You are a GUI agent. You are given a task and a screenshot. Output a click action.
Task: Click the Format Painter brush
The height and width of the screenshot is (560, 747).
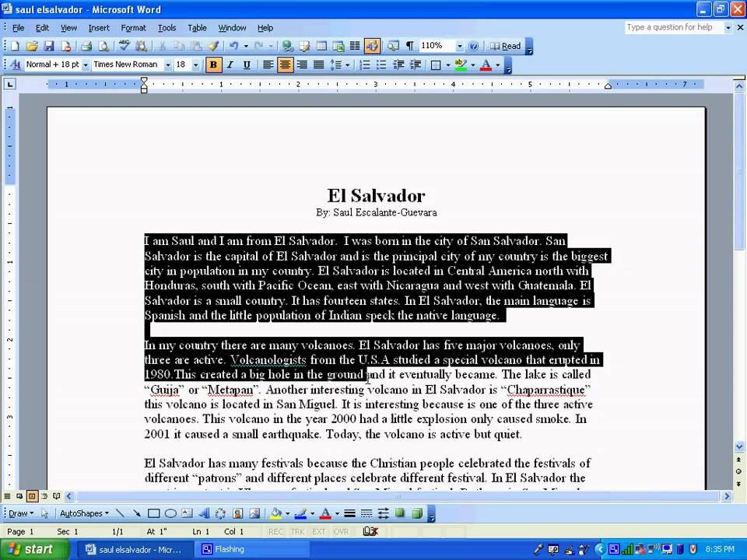pyautogui.click(x=213, y=46)
